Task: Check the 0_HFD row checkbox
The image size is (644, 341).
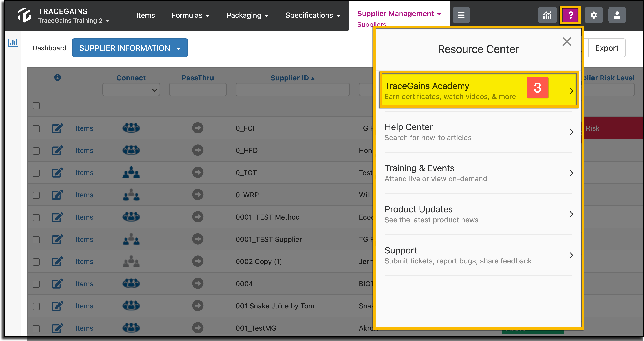Action: click(x=36, y=151)
